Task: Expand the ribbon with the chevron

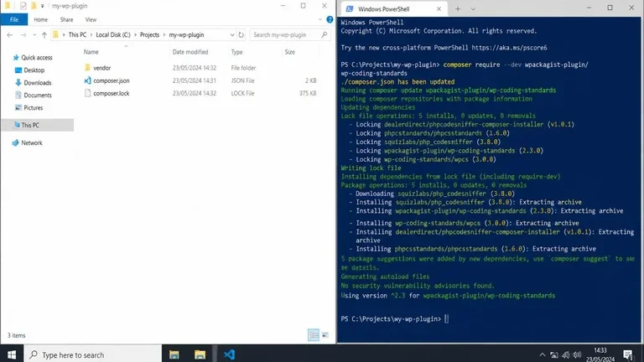Action: click(x=320, y=19)
